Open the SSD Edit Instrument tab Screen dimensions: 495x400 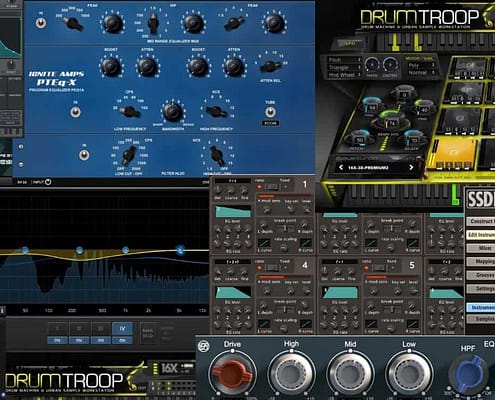point(481,235)
